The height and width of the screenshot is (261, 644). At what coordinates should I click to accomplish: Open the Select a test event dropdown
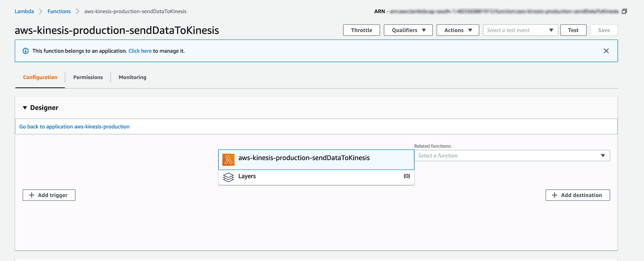pyautogui.click(x=520, y=30)
